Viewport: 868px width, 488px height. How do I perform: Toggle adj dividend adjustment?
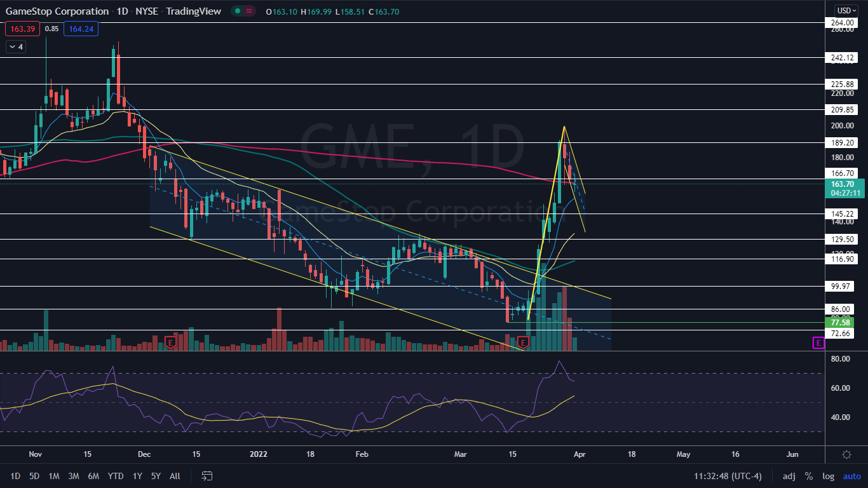(x=789, y=475)
